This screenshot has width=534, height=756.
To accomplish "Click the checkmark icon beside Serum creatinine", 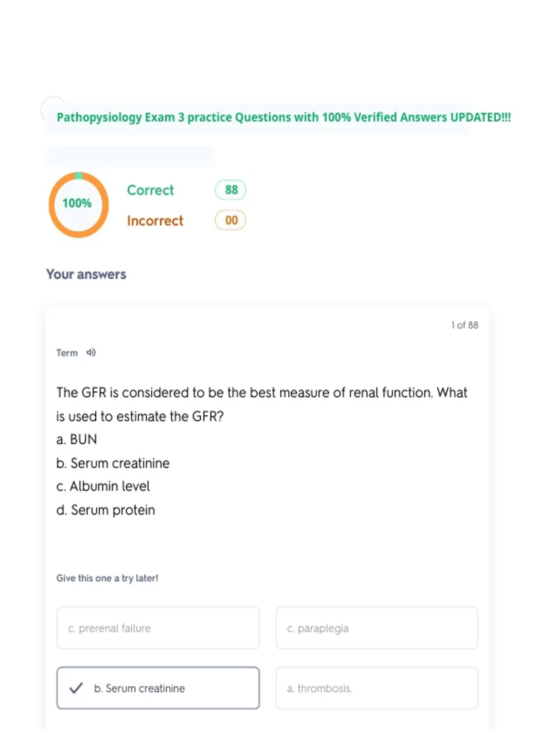I will (76, 688).
